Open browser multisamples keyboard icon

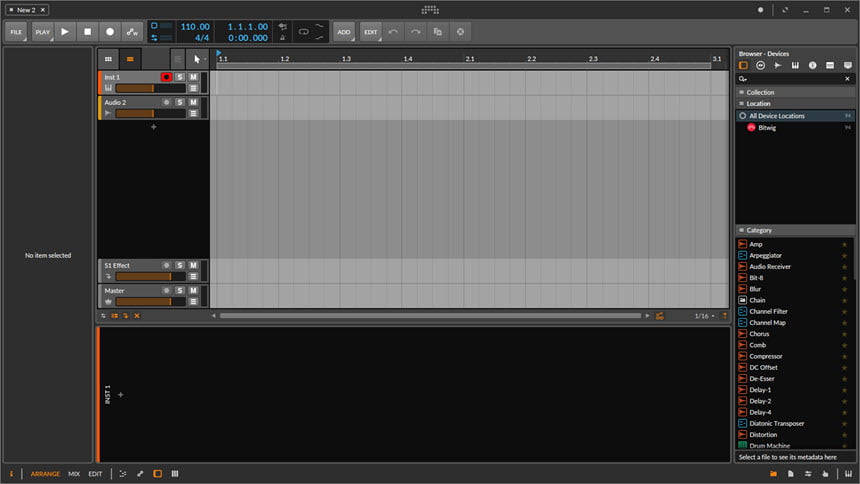pyautogui.click(x=795, y=65)
